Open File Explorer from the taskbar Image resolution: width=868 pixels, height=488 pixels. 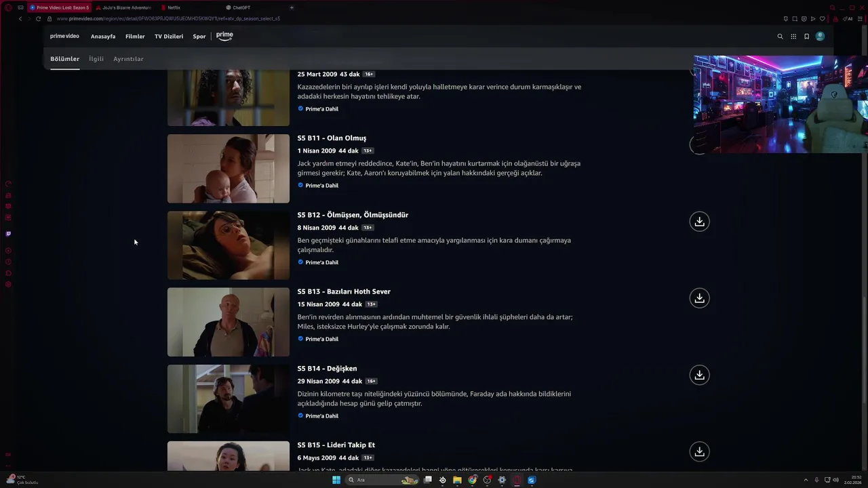point(457,480)
